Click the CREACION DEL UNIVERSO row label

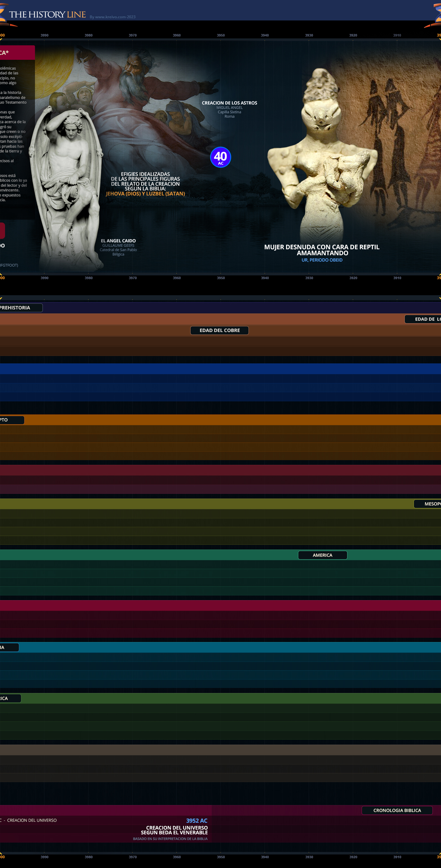pyautogui.click(x=32, y=820)
